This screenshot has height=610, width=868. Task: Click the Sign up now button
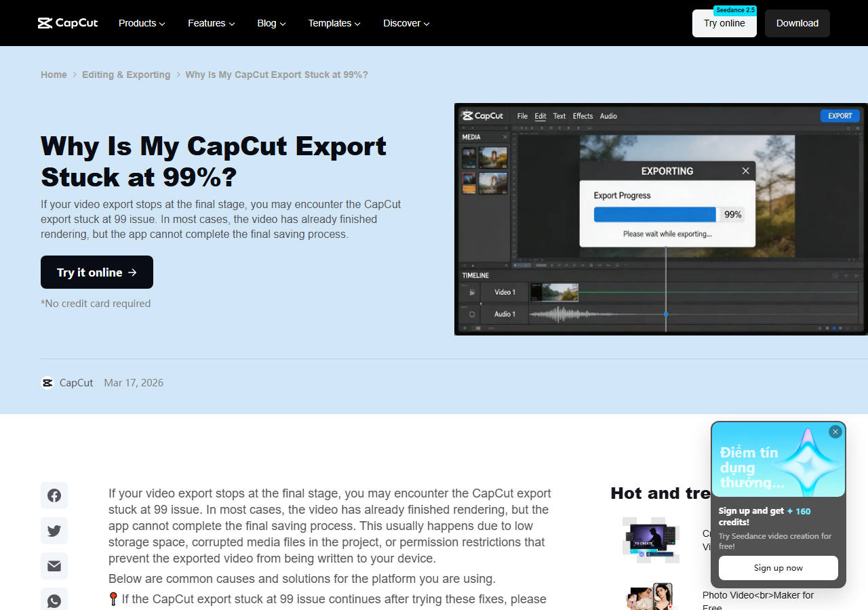click(x=778, y=568)
